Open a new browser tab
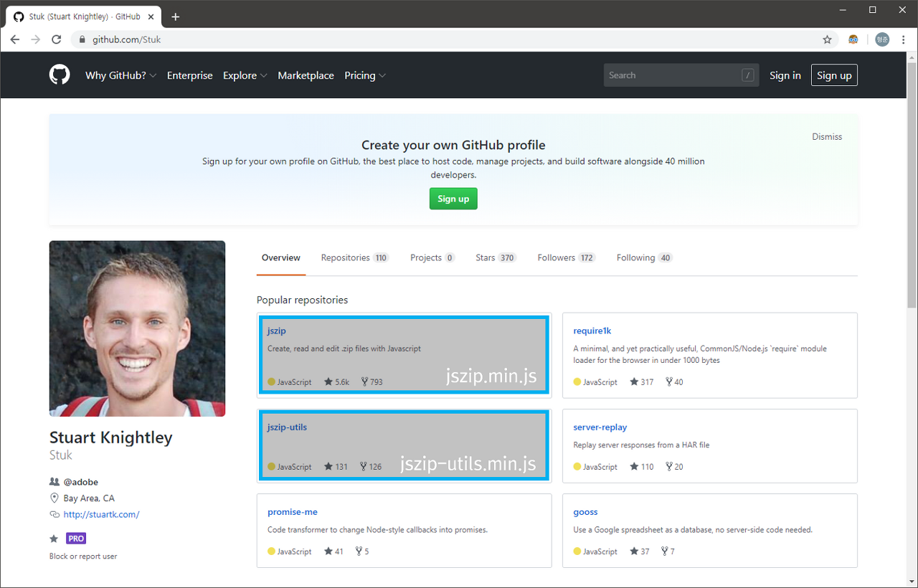 (x=176, y=16)
